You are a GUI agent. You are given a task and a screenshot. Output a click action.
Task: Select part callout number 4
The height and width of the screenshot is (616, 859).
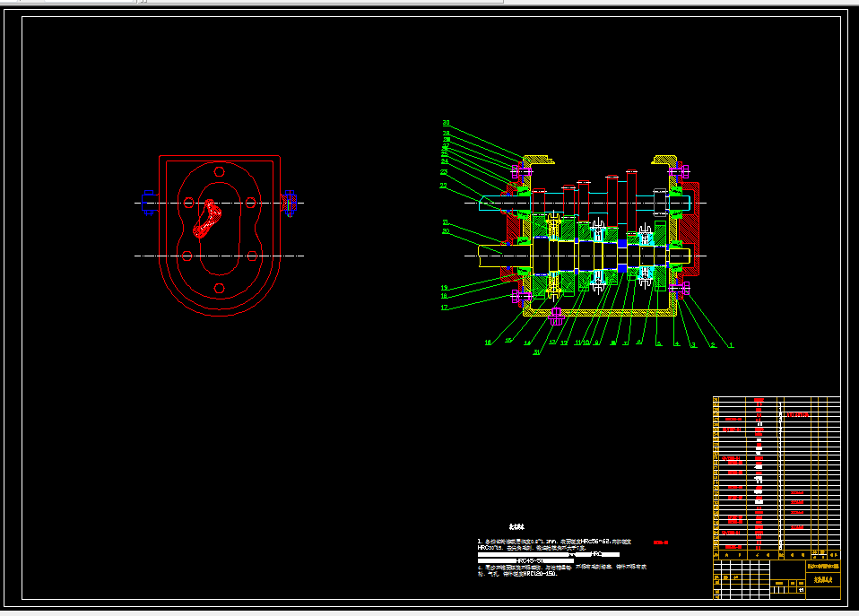[677, 344]
